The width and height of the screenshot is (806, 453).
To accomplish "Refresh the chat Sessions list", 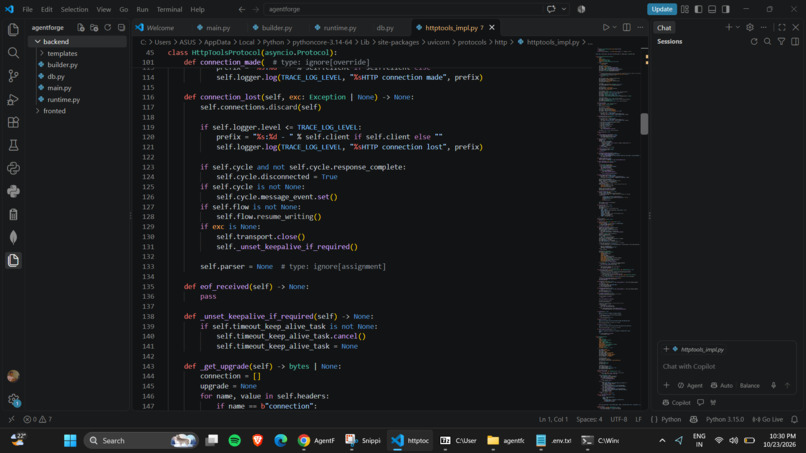I will point(754,42).
